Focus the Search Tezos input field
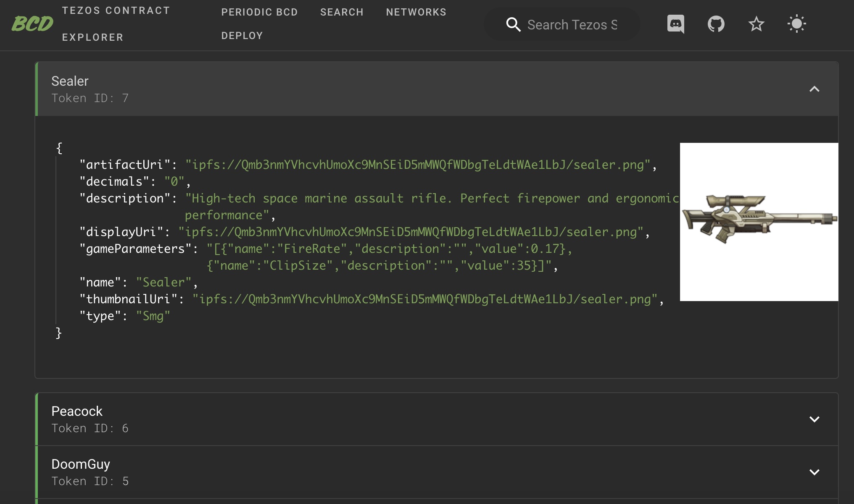Viewport: 854px width, 504px height. point(572,25)
